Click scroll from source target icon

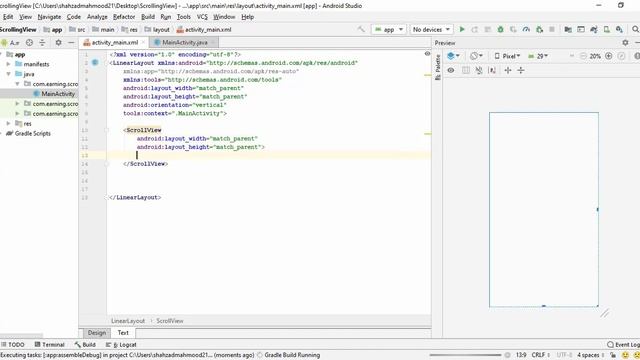pos(29,42)
